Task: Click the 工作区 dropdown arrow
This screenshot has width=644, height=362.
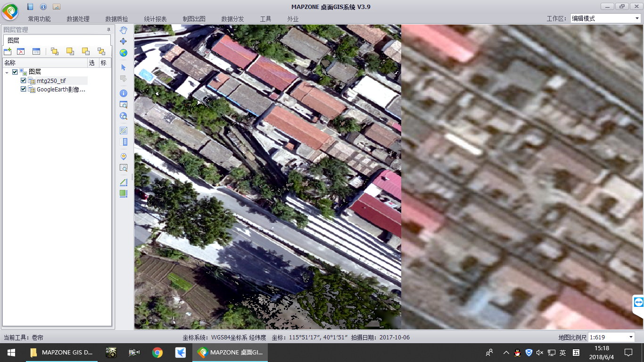Action: pyautogui.click(x=636, y=18)
